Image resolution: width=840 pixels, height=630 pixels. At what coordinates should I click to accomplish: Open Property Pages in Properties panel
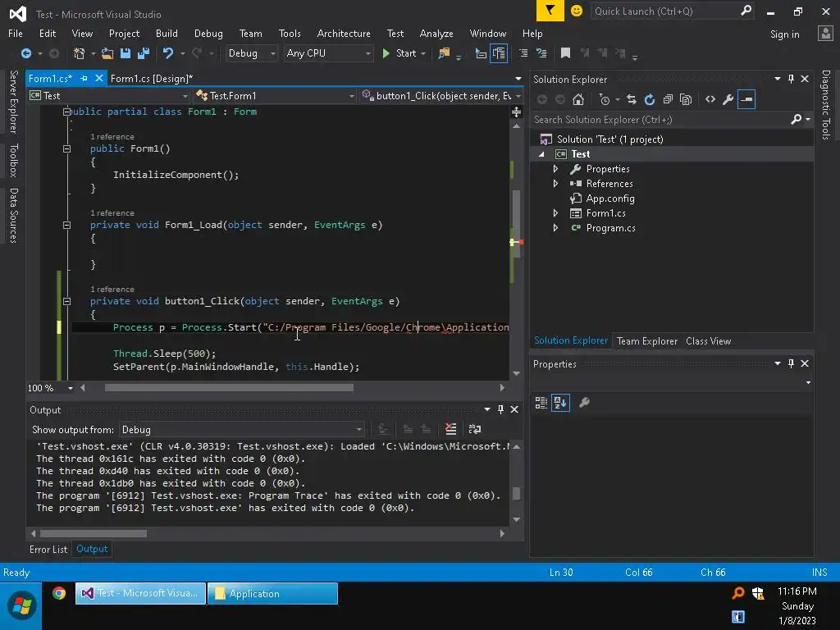point(584,402)
